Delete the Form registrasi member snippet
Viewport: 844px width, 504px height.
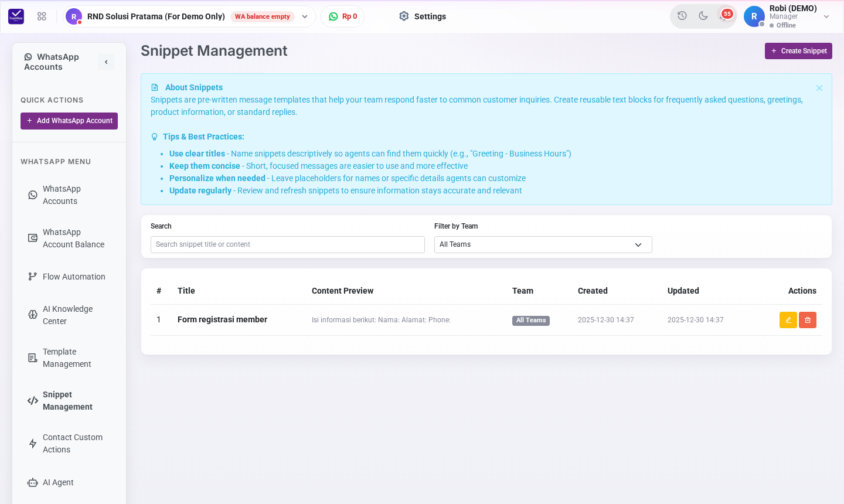click(808, 320)
